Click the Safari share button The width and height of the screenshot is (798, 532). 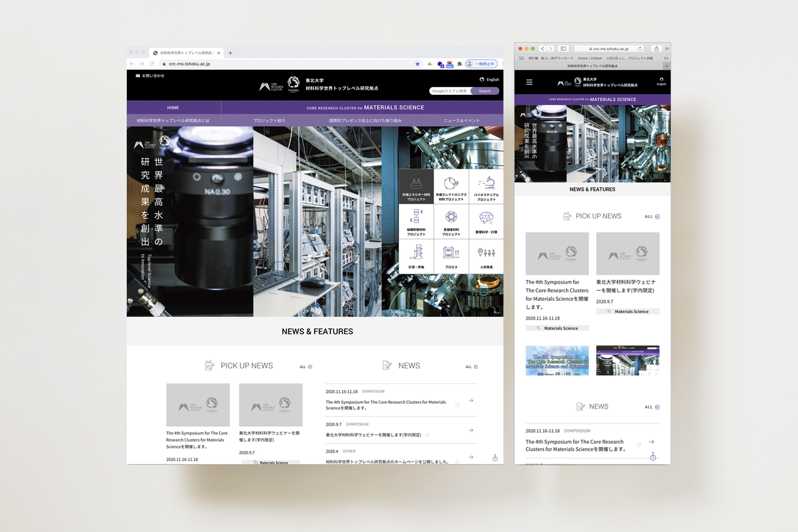point(656,49)
